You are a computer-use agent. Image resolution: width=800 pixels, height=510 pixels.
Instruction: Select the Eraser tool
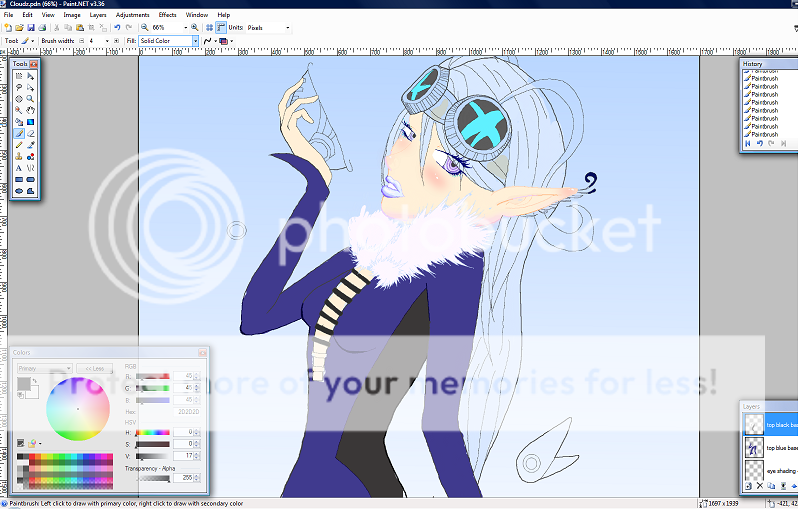coord(31,132)
